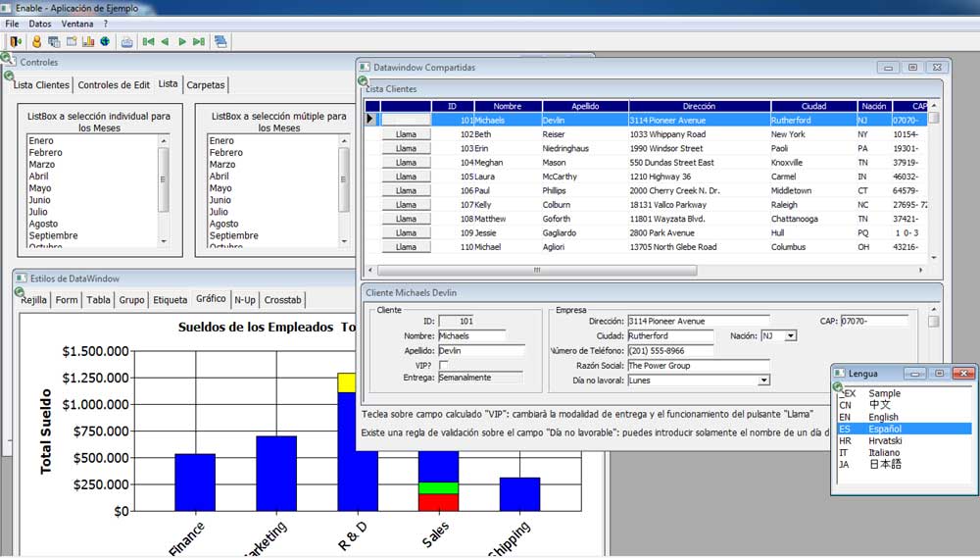Viewport: 980px width, 558px height.
Task: Go to first record arrow icon
Action: click(x=148, y=41)
